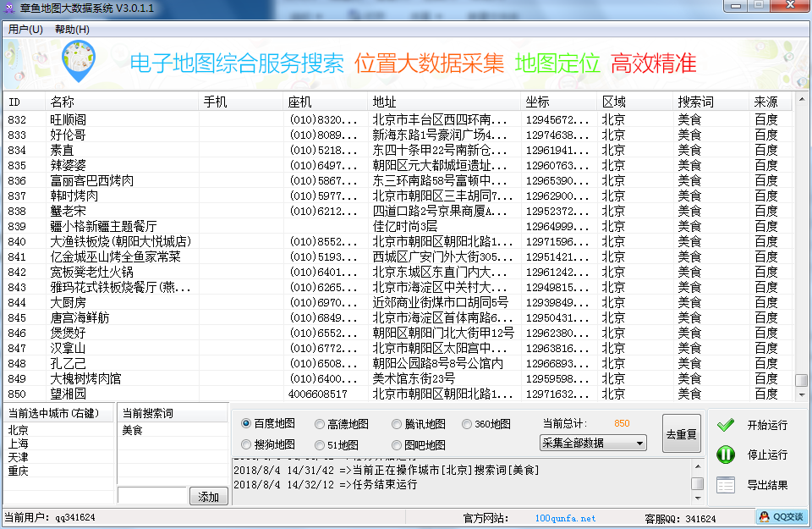Sort by the 座机 column header
Image resolution: width=812 pixels, height=529 pixels.
(x=326, y=102)
